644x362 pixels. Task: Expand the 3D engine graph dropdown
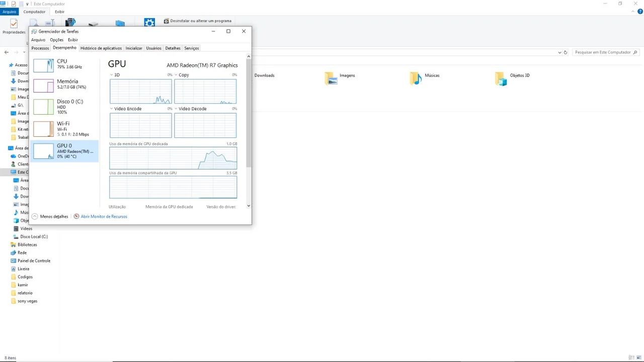point(112,75)
